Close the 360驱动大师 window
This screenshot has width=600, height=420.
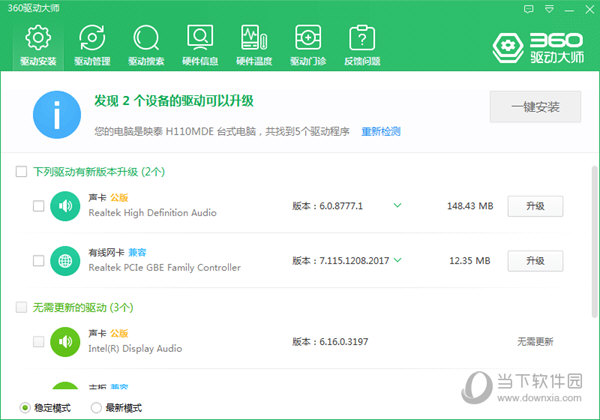coord(590,10)
